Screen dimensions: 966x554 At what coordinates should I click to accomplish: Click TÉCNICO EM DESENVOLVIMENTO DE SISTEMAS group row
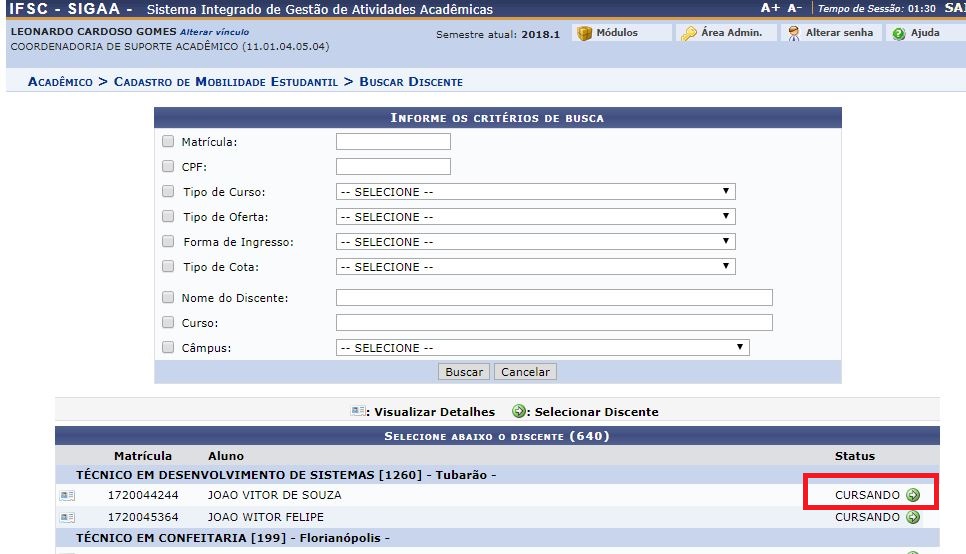497,475
